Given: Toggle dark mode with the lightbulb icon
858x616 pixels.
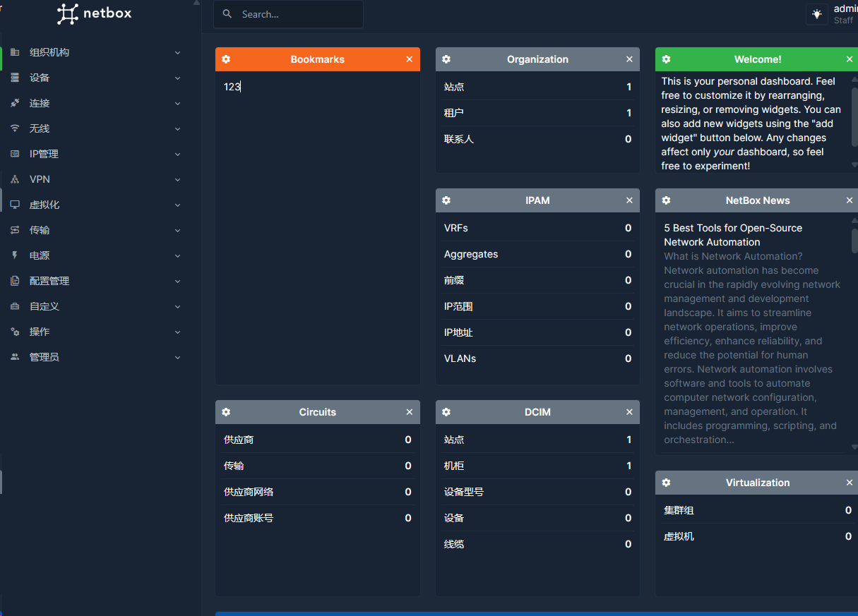Looking at the screenshot, I should point(817,13).
